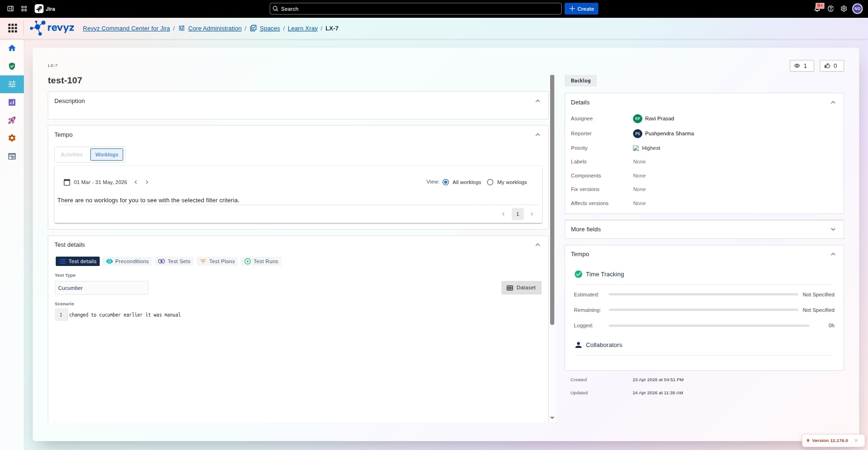
Task: Click the Jira Search field
Action: point(415,8)
